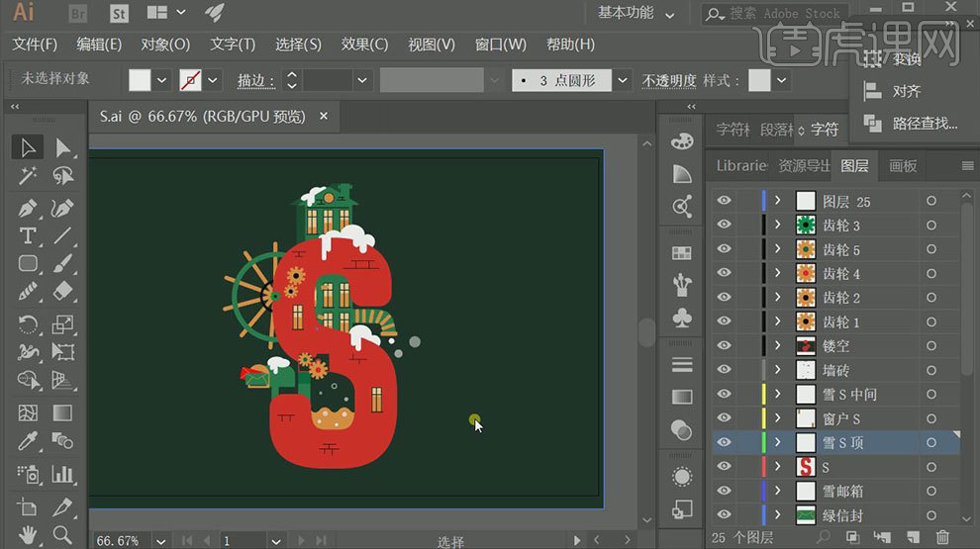This screenshot has width=980, height=549.
Task: Toggle eye icon for S layer
Action: click(724, 466)
